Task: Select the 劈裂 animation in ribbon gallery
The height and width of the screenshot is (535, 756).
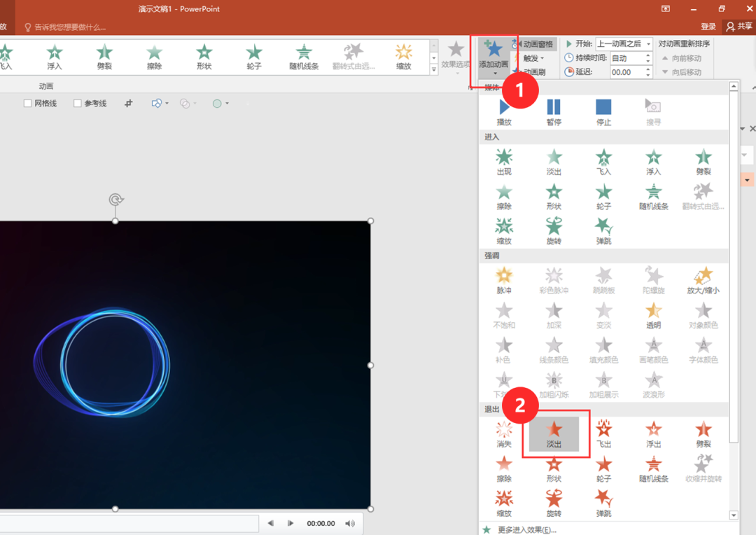Action: coord(104,57)
